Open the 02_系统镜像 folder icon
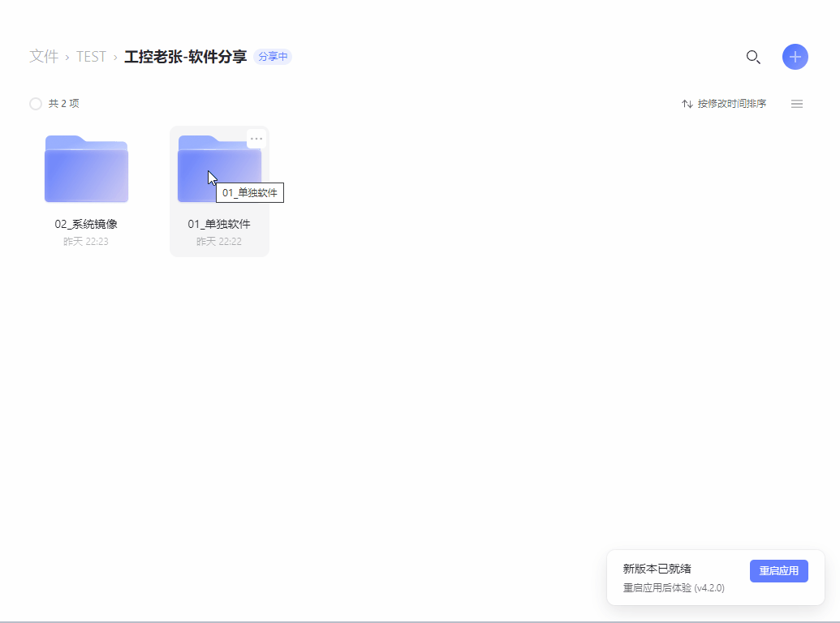Viewport: 840px width, 623px height. (86, 169)
